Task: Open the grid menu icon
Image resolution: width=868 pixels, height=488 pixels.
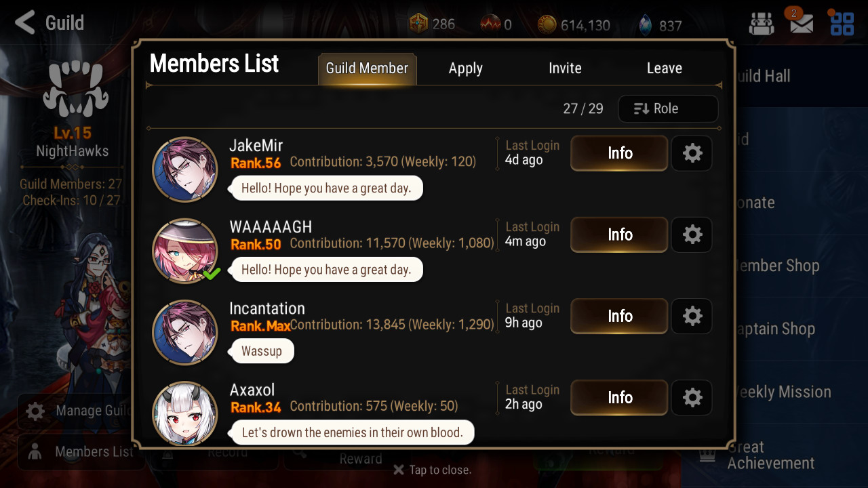Action: tap(842, 23)
